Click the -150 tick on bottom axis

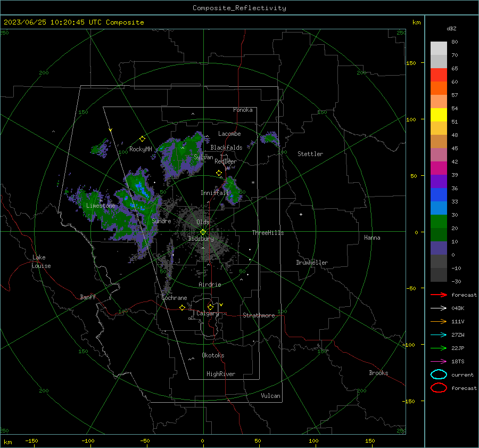tap(31, 441)
